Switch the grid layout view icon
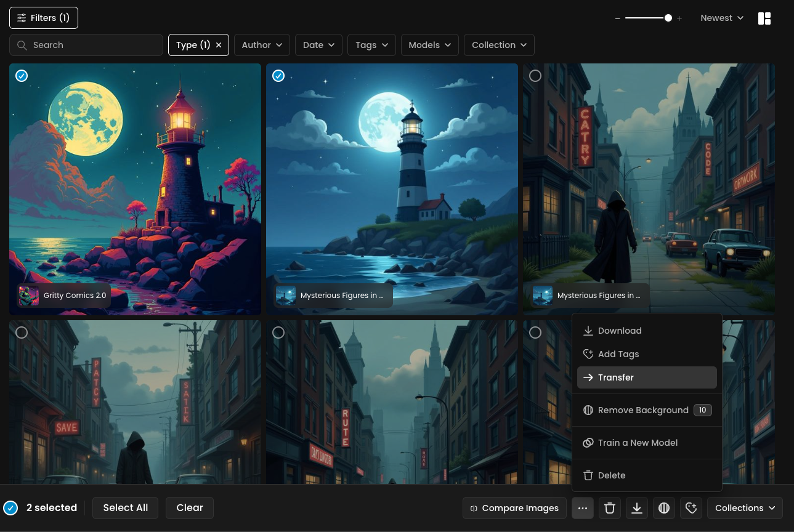 pos(764,18)
